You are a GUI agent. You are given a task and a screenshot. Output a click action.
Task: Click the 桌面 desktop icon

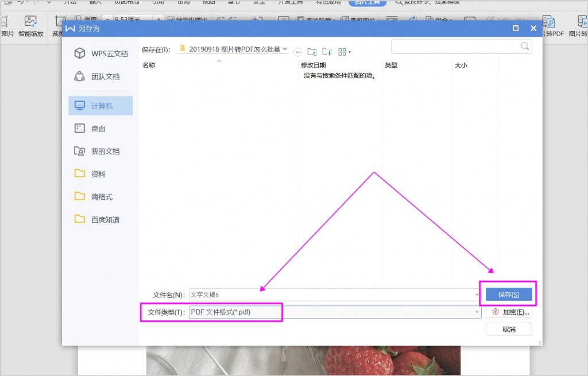(x=79, y=129)
